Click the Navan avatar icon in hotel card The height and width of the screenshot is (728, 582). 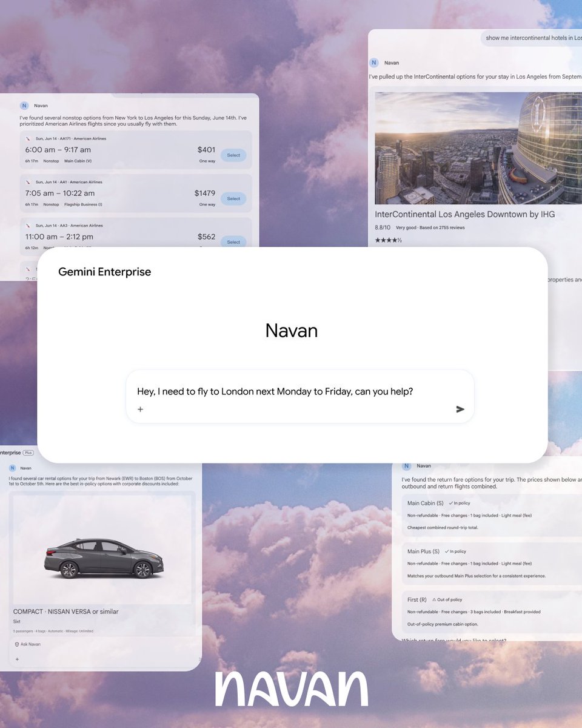(x=374, y=62)
